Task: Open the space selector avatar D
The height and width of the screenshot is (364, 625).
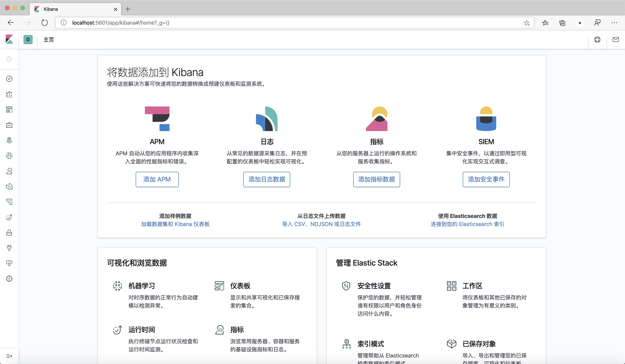Action: (28, 39)
